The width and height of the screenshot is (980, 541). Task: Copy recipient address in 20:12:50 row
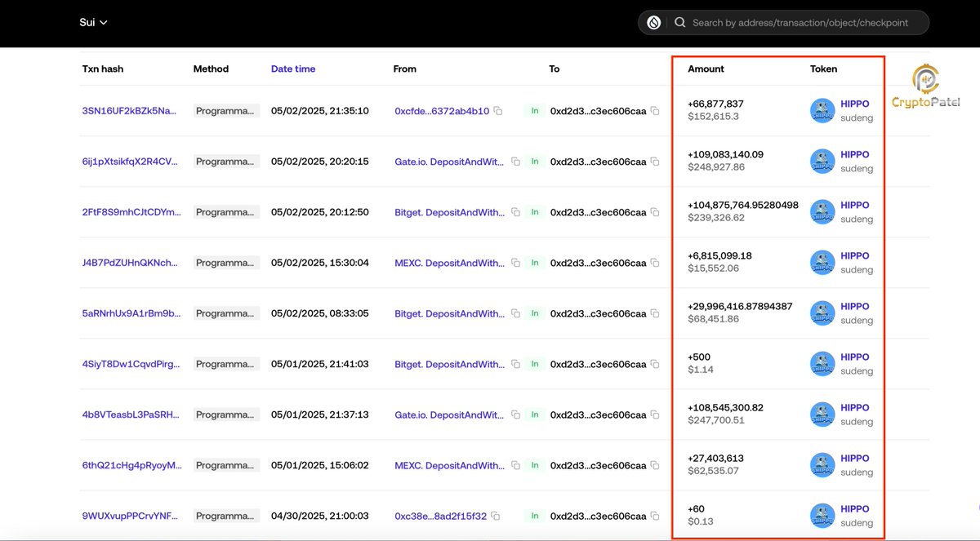654,212
